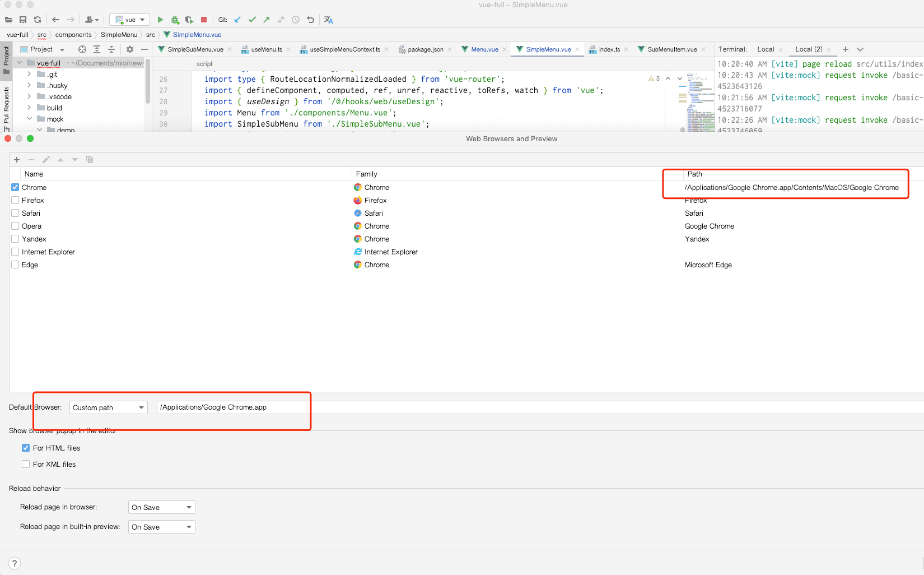924x575 pixels.
Task: Click the Pull Requests side panel tab
Action: (6, 105)
